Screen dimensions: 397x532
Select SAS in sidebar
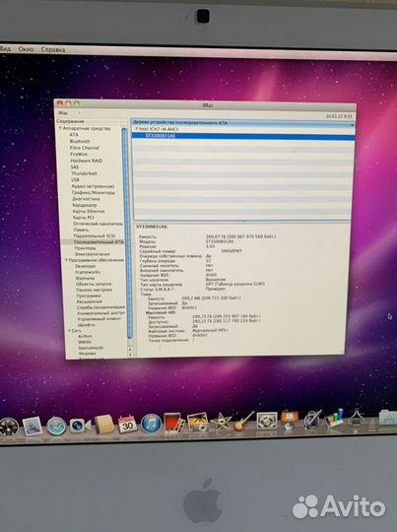pyautogui.click(x=74, y=166)
